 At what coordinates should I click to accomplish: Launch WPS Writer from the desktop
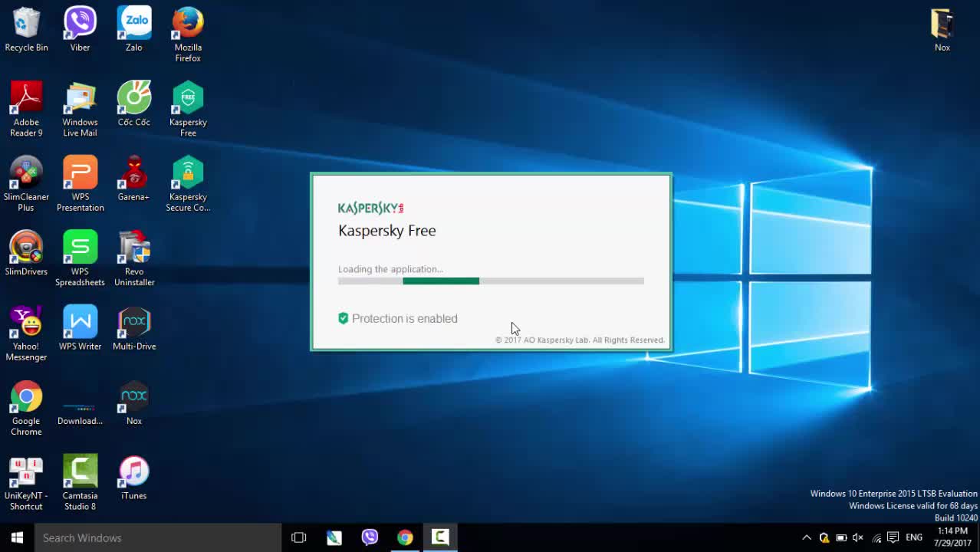tap(80, 328)
